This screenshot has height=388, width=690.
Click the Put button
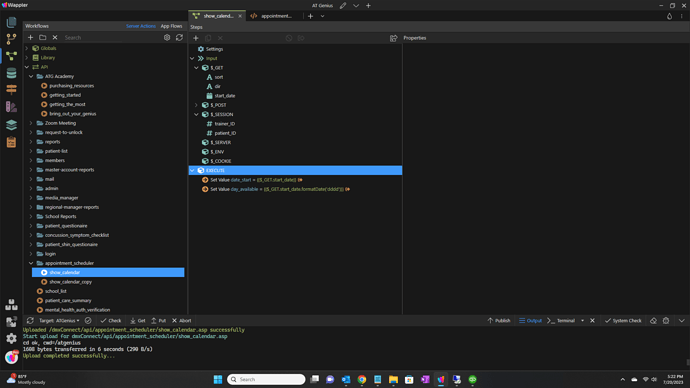click(158, 321)
